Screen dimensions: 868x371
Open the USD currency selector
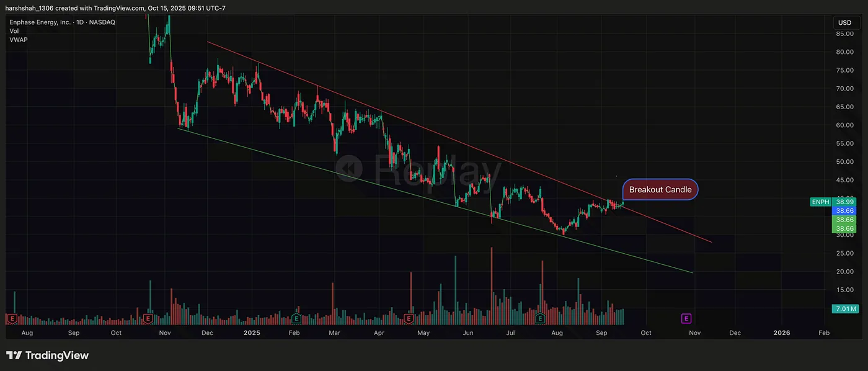pyautogui.click(x=845, y=22)
